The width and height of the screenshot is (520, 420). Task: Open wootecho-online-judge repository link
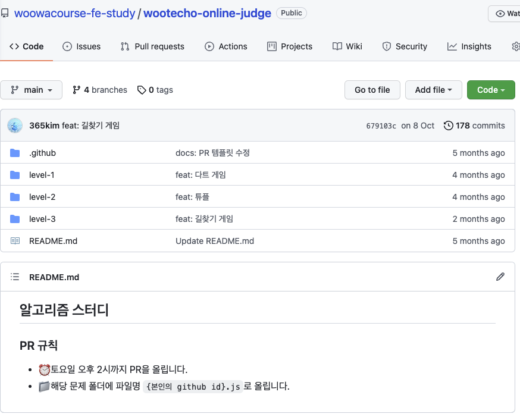207,13
